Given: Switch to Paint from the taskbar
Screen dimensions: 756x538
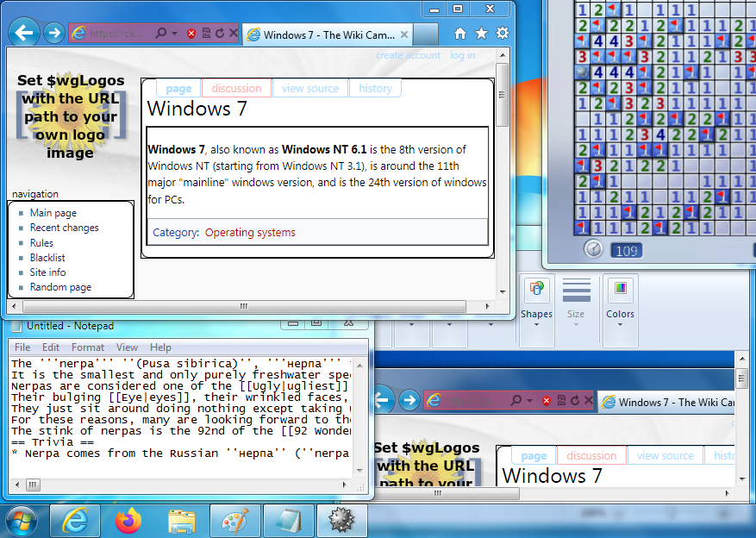Looking at the screenshot, I should pos(234,521).
